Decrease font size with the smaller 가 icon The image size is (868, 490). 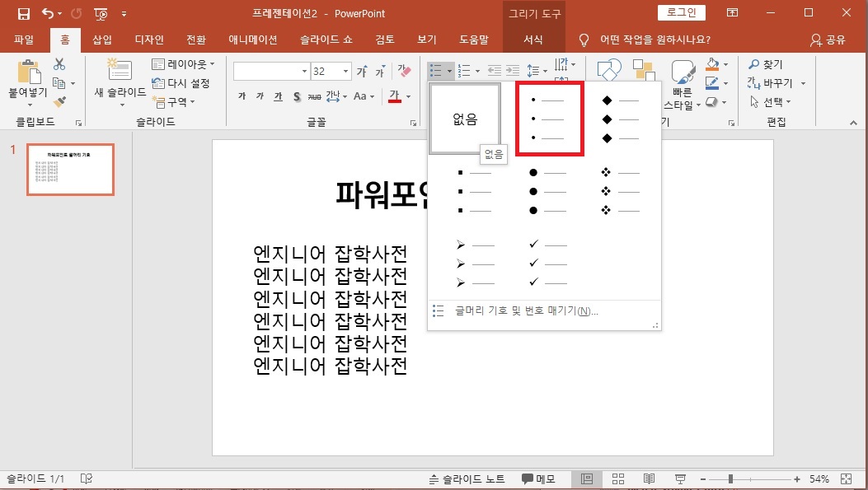coord(380,72)
